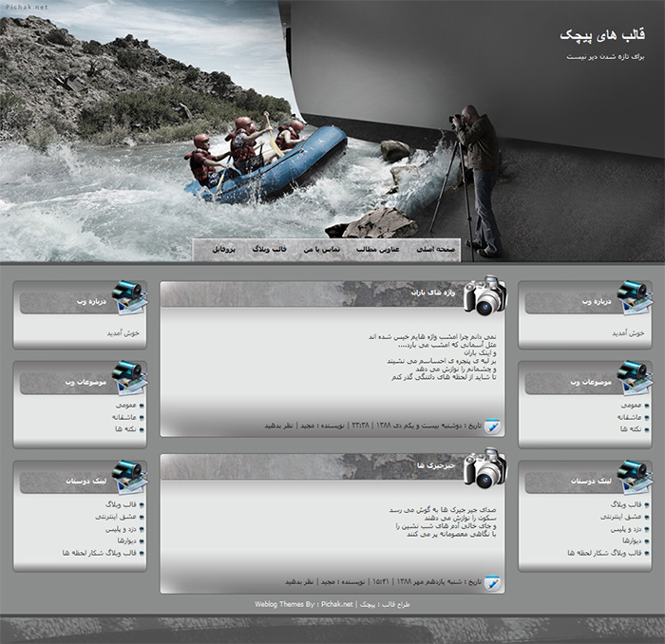This screenshot has height=644, width=665.
Task: Click the برای تازه شدن دیر نیست subtitle
Action: pyautogui.click(x=605, y=57)
